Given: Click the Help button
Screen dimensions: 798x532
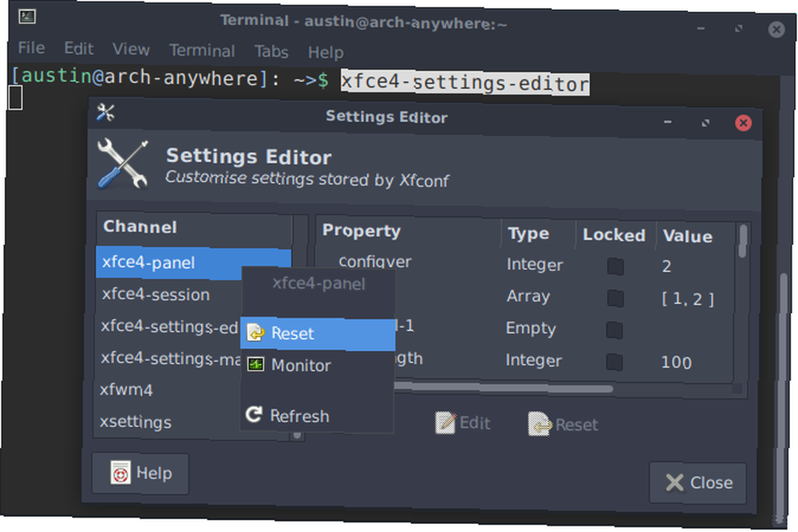Looking at the screenshot, I should [x=140, y=473].
